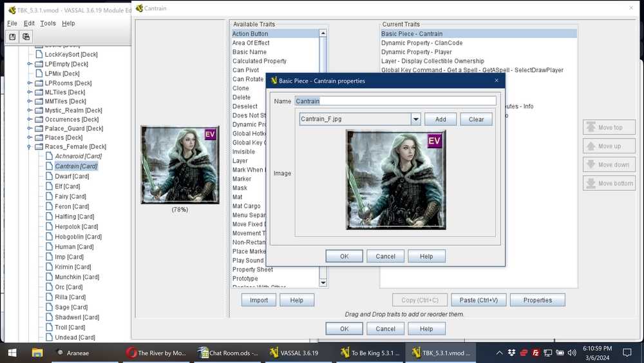
Task: Open the Tools menu
Action: (48, 23)
